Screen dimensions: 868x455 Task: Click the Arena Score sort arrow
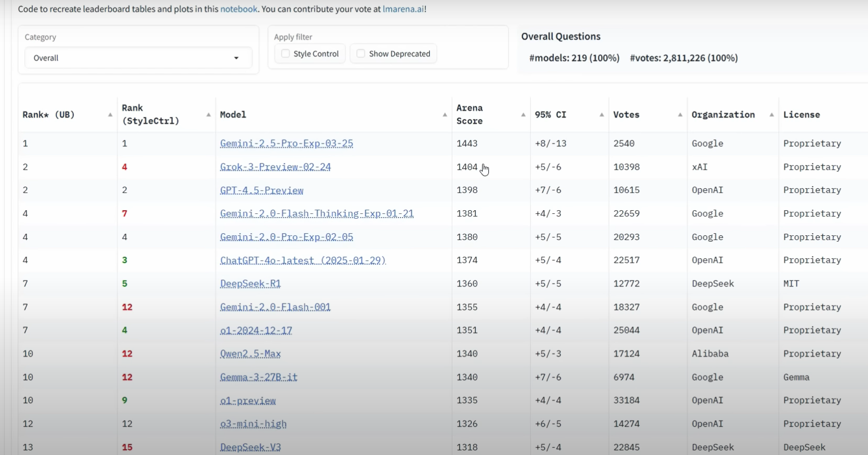(523, 115)
